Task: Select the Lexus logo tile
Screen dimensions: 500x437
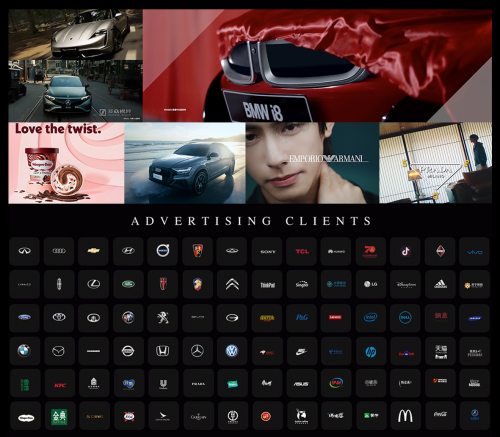Action: [x=93, y=284]
